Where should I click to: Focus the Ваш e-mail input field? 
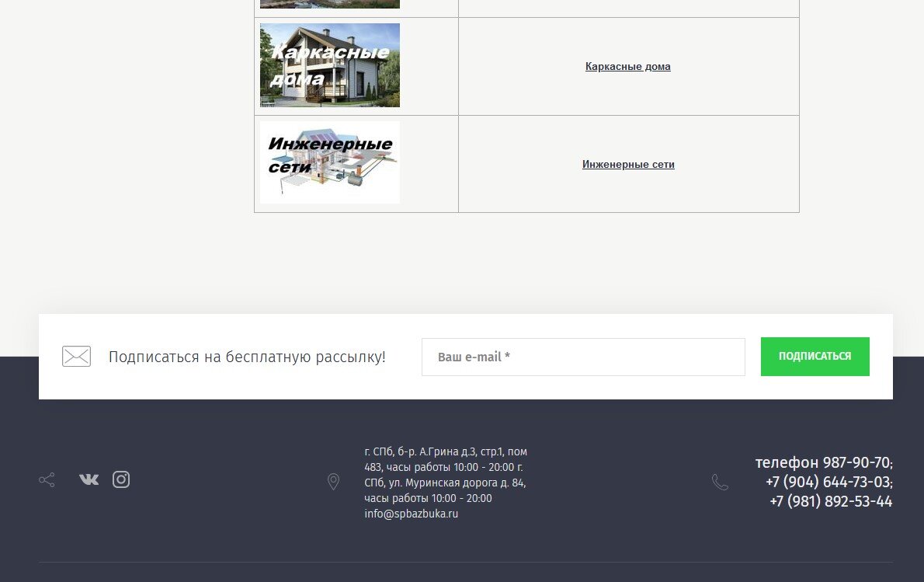click(583, 357)
